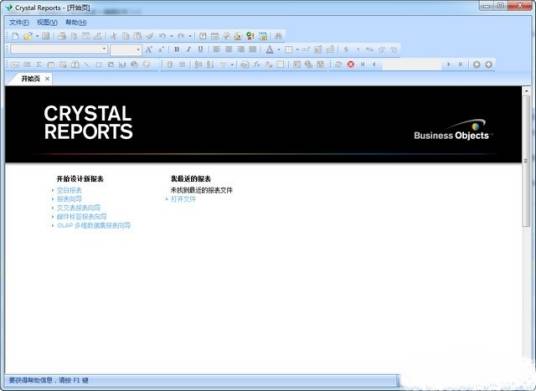Open the 帮助 menu

click(x=76, y=23)
